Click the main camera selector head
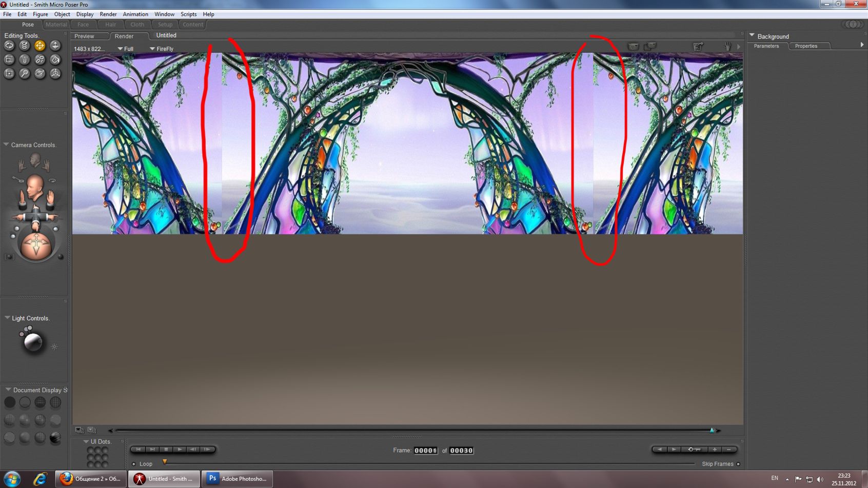 point(35,187)
